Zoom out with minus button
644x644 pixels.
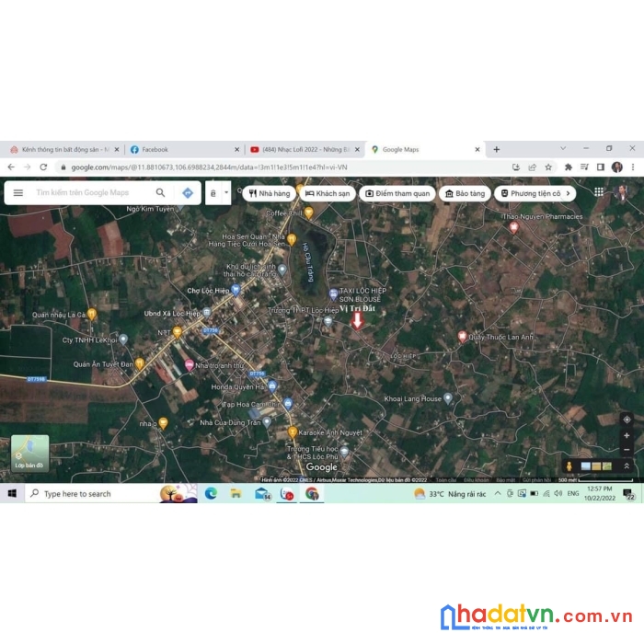point(627,450)
